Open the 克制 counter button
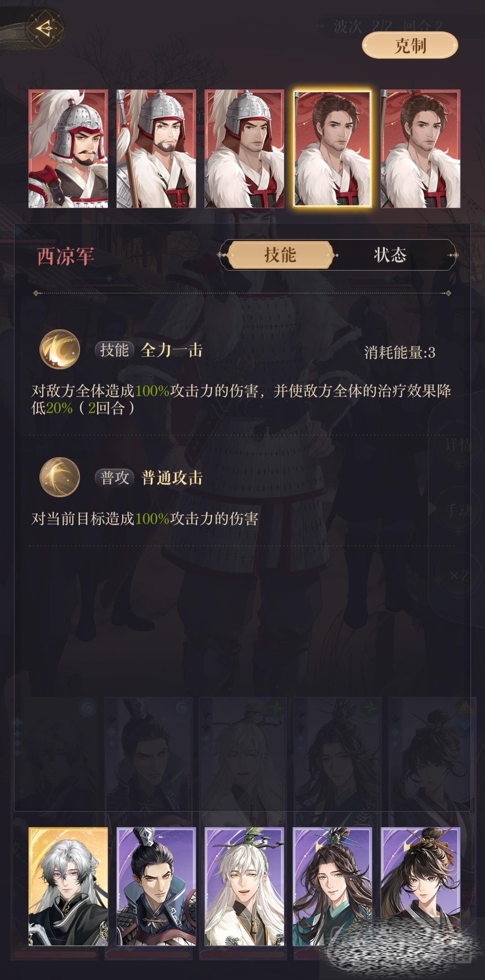The image size is (485, 980). 410,45
